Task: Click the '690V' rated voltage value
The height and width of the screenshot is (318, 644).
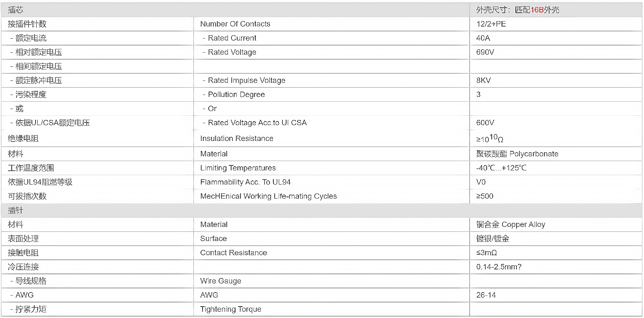Action: [485, 52]
